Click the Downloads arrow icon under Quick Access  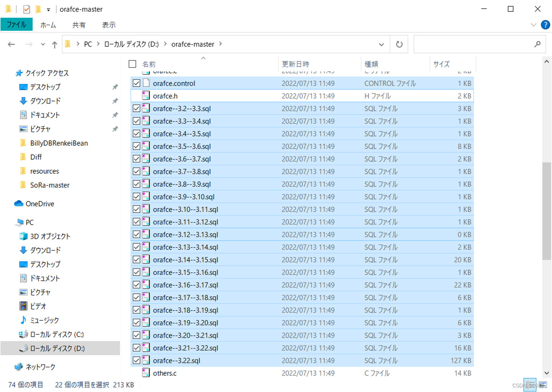[x=23, y=101]
